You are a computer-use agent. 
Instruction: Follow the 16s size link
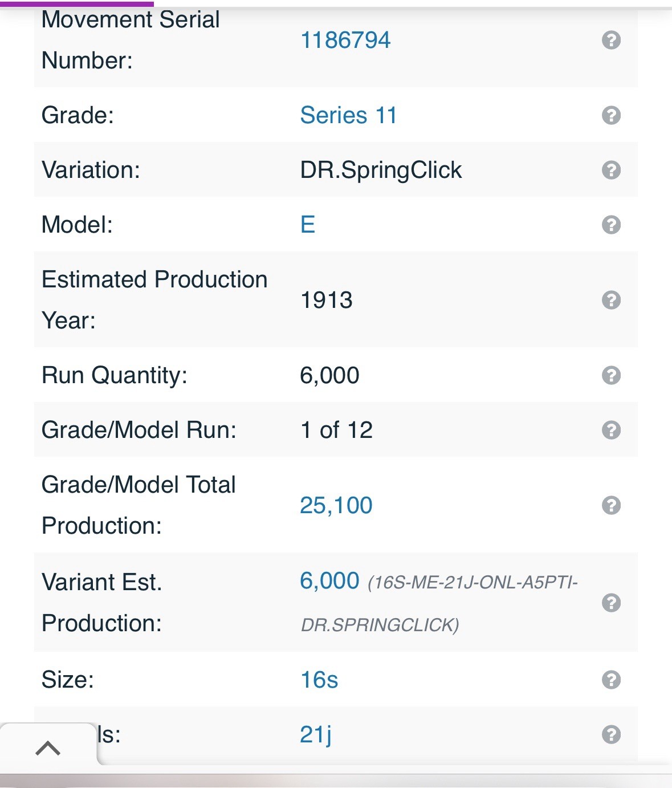click(x=319, y=680)
